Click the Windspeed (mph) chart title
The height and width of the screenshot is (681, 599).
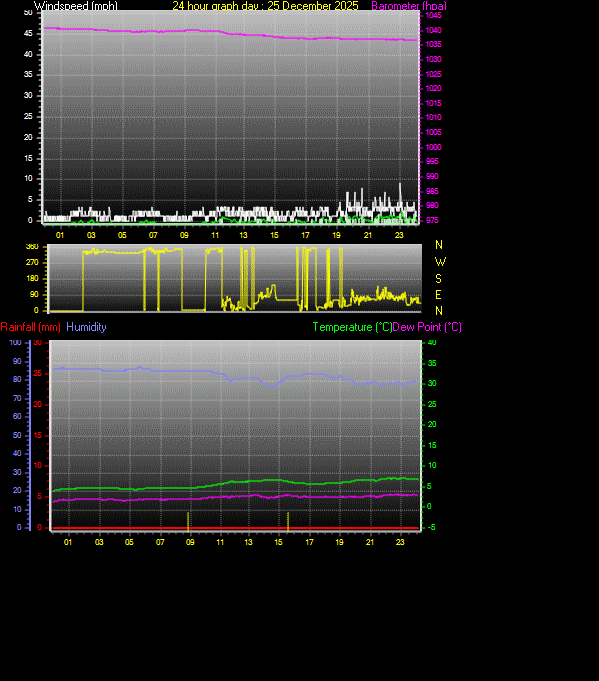coord(76,6)
